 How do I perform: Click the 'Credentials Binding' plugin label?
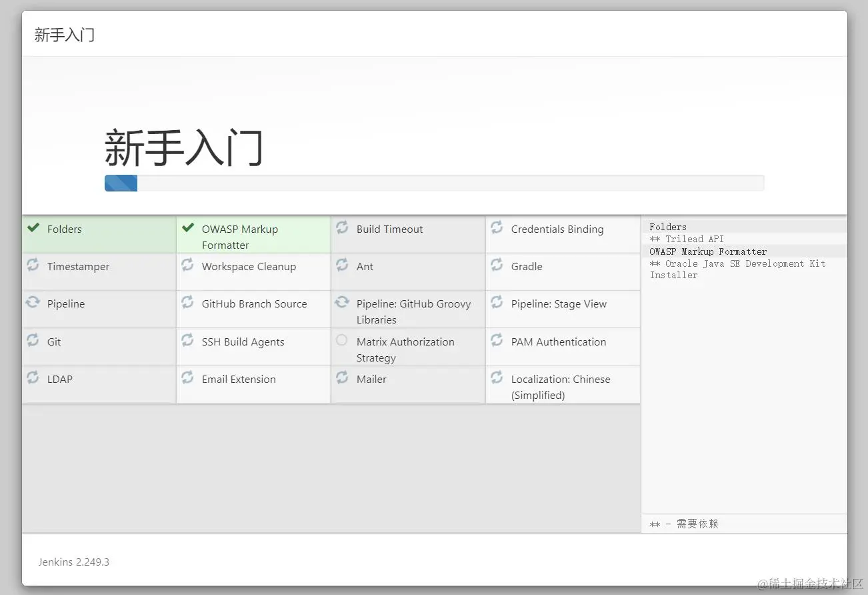(557, 229)
